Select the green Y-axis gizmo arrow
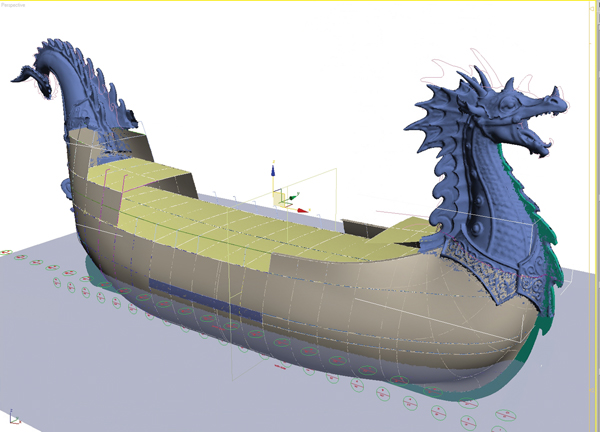 pos(291,198)
